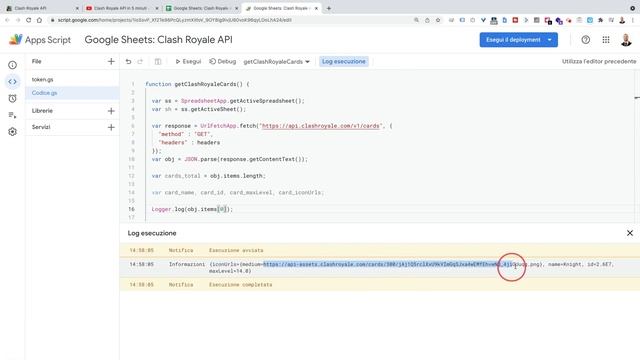The image size is (640, 360).
Task: Click the browser back arrow
Action: [x=7, y=20]
